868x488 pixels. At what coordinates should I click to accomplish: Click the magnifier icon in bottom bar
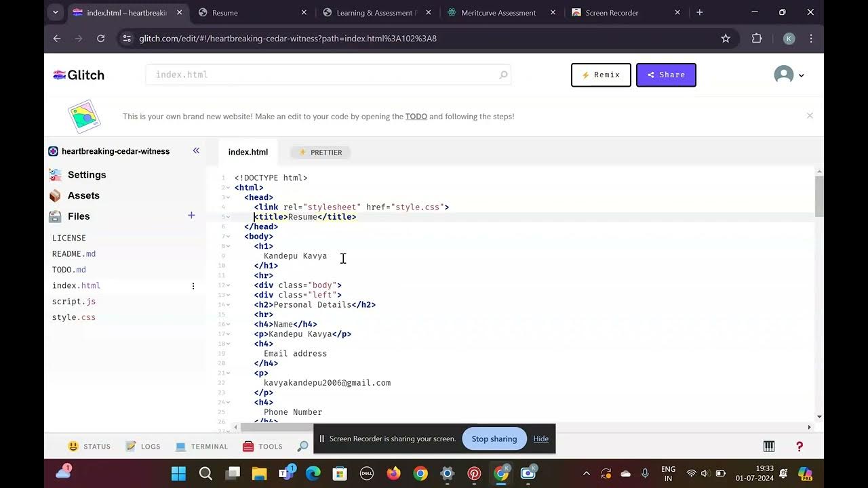point(302,446)
